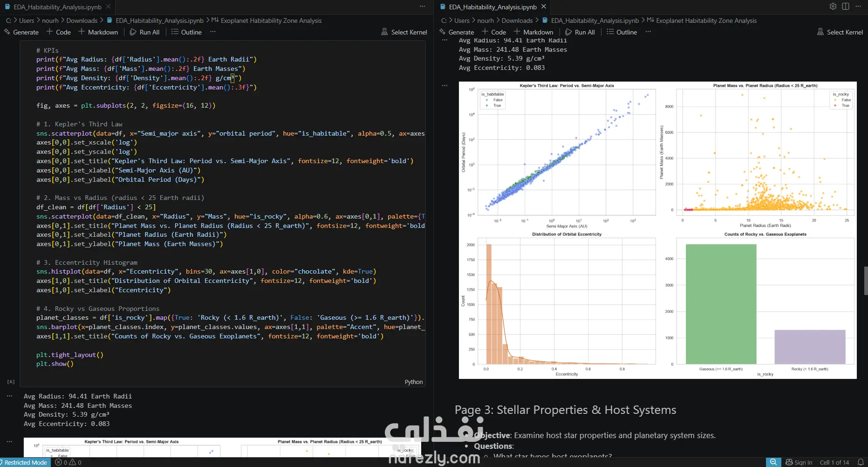Click the Generate button in right pane toolbar
This screenshot has width=868, height=467.
[457, 32]
